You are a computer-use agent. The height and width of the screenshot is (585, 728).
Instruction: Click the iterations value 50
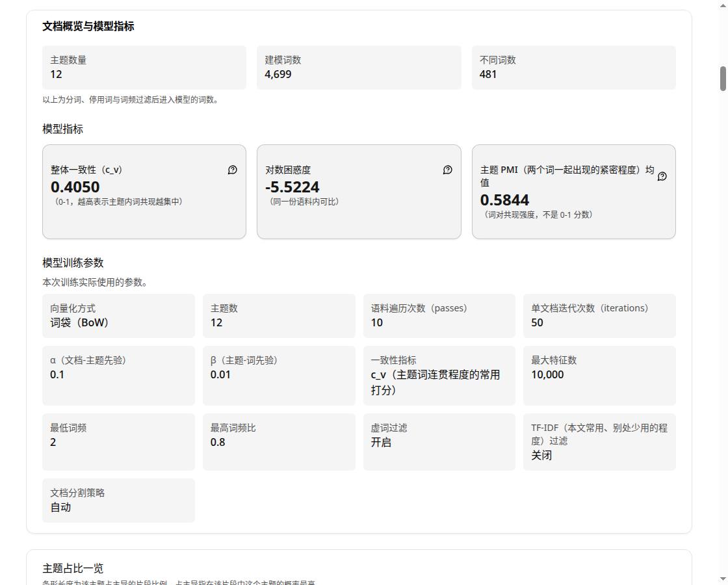(537, 322)
